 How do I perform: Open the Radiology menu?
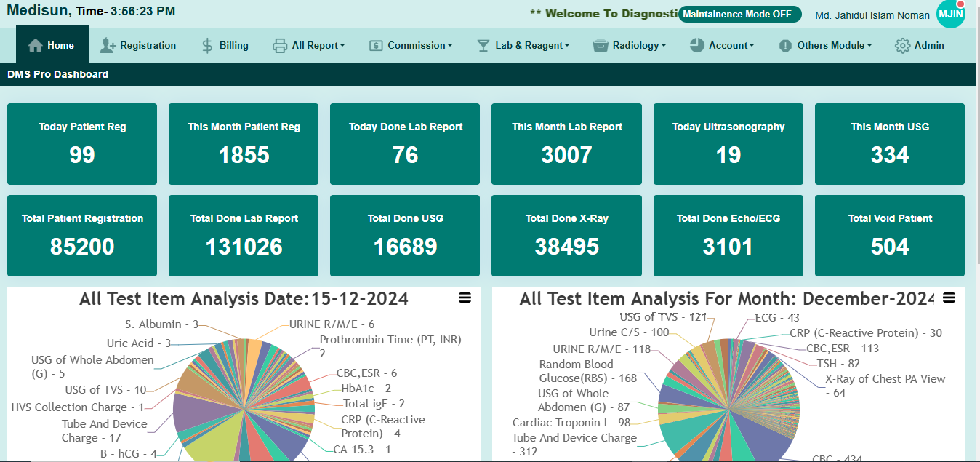(638, 45)
